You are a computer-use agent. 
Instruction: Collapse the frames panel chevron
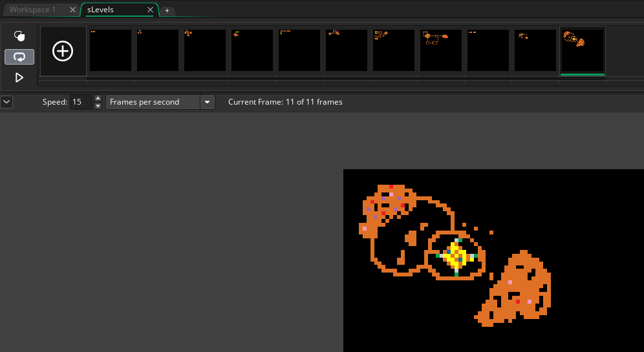6,102
